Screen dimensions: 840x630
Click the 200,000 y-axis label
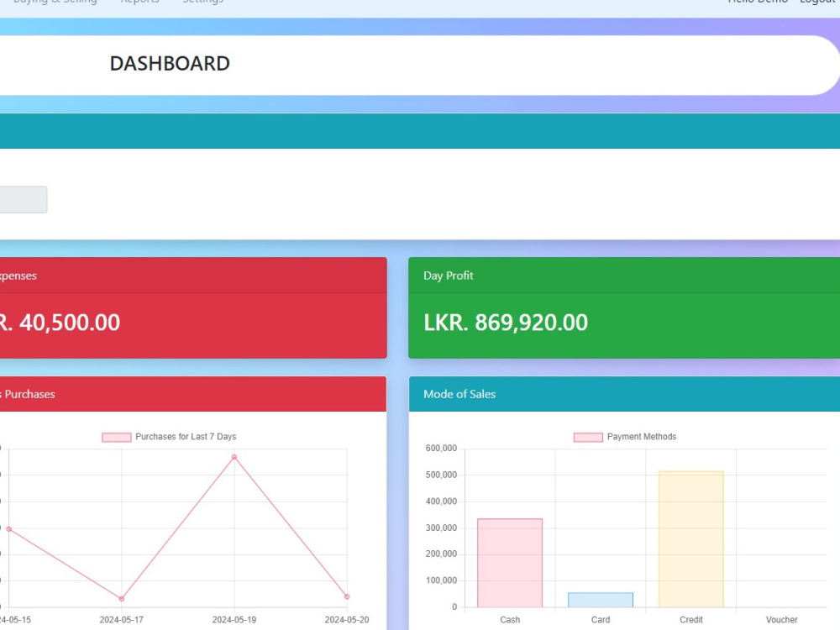442,554
